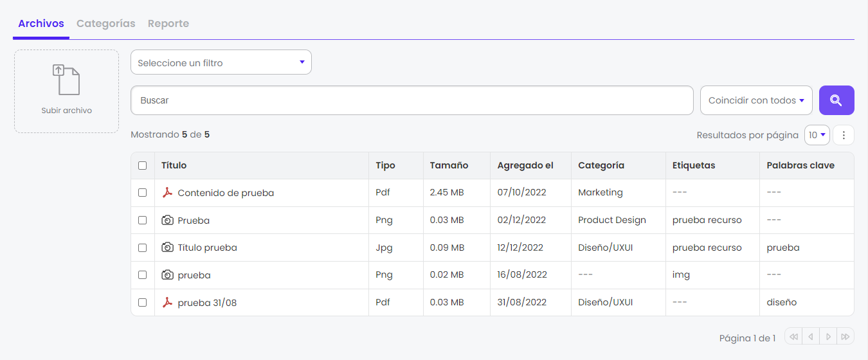This screenshot has height=360, width=868.
Task: Click date 12/12/2022 cell
Action: click(x=520, y=248)
